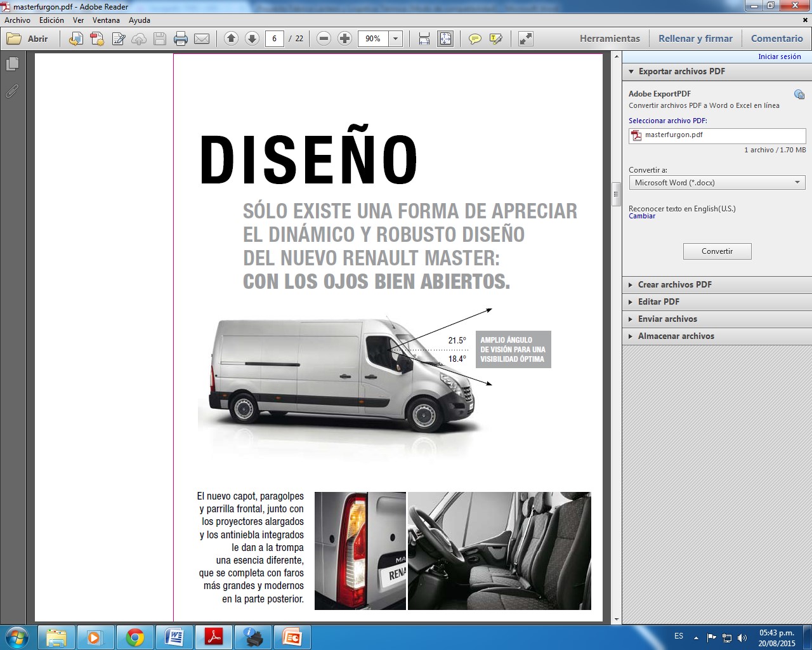Screen dimensions: 812x650
Task: Click the send by email envelope icon
Action: tap(202, 39)
